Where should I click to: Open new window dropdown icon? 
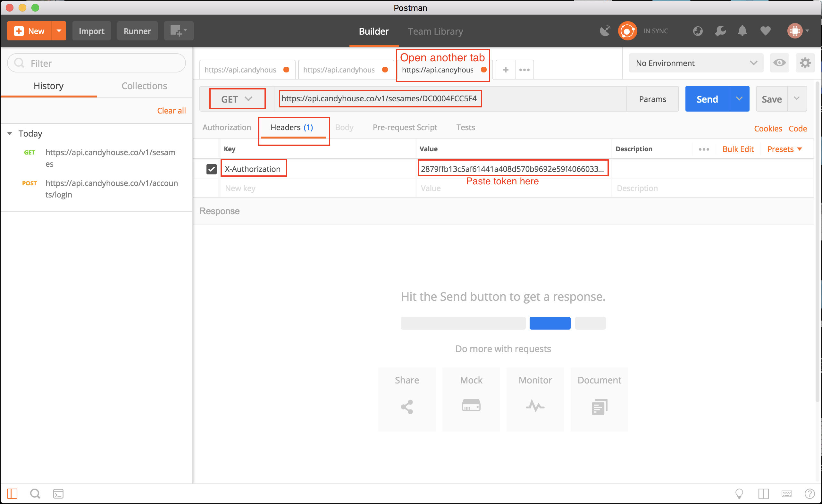click(x=179, y=31)
